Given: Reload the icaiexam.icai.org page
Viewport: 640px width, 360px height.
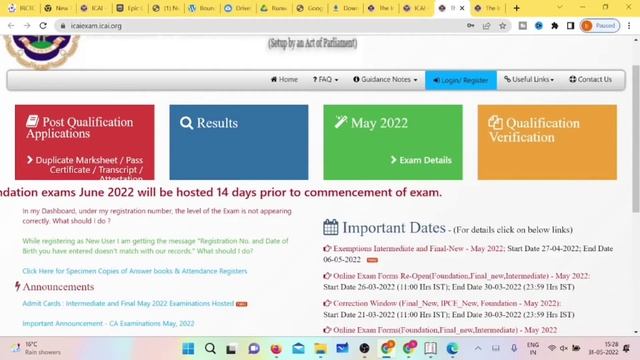Looking at the screenshot, I should coord(43,26).
